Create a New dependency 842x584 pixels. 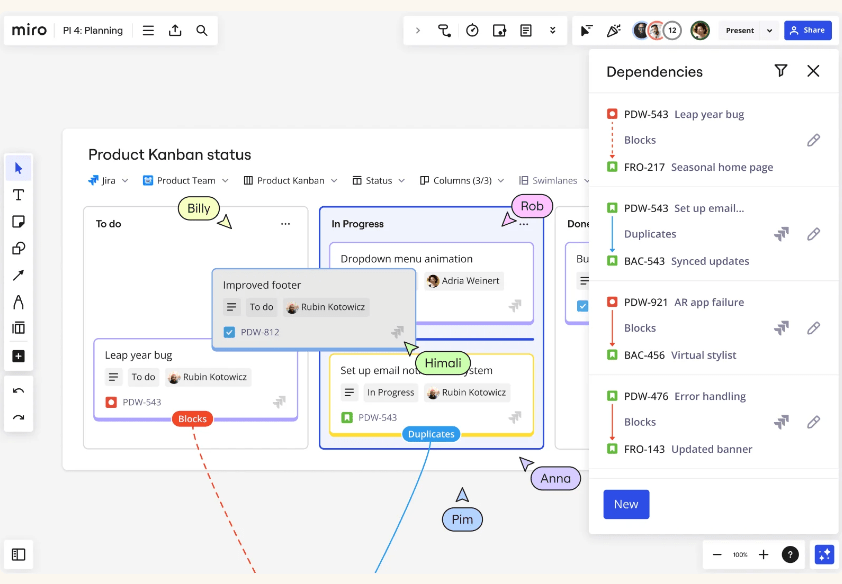point(626,505)
